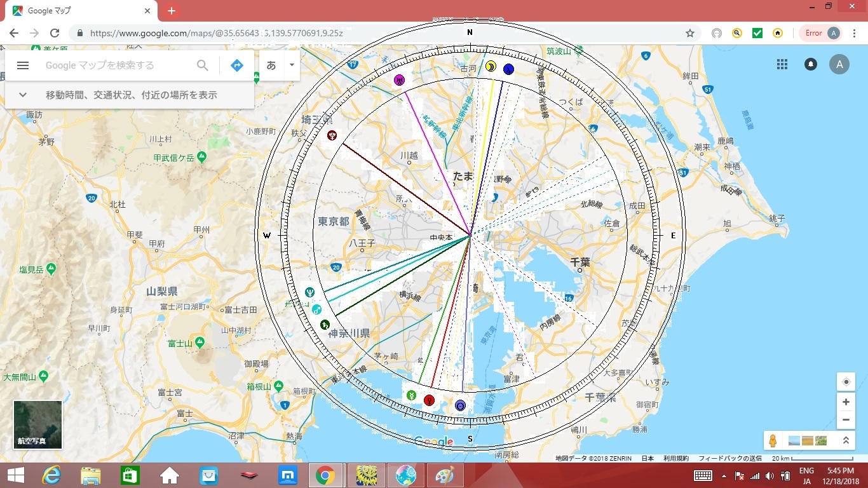
Task: Toggle the Japanese input mode あ button
Action: (271, 65)
